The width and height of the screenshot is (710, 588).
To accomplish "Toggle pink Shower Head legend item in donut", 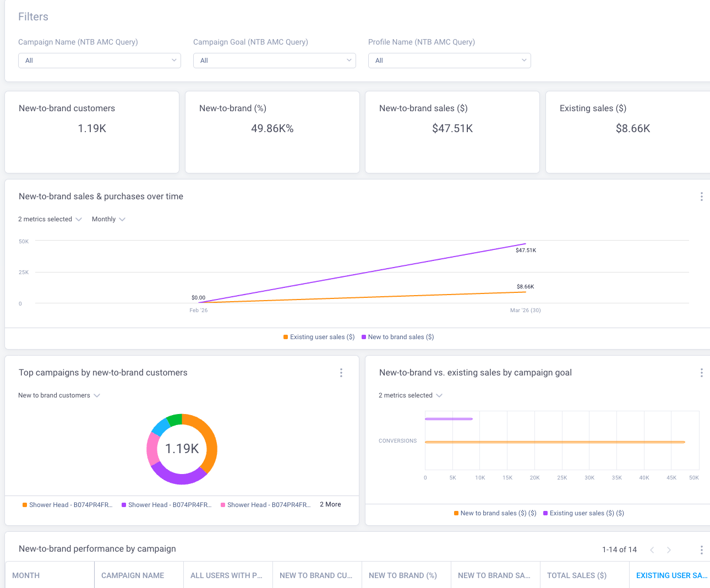I will (266, 505).
